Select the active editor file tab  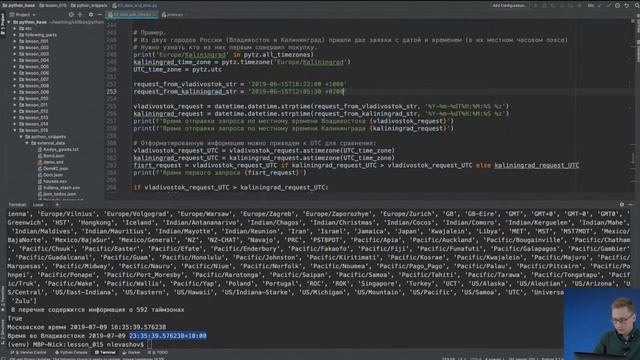131,14
